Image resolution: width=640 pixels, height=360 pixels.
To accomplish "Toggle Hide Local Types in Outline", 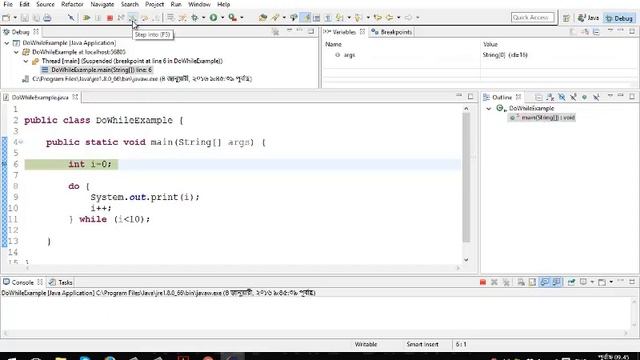I will pyautogui.click(x=596, y=97).
